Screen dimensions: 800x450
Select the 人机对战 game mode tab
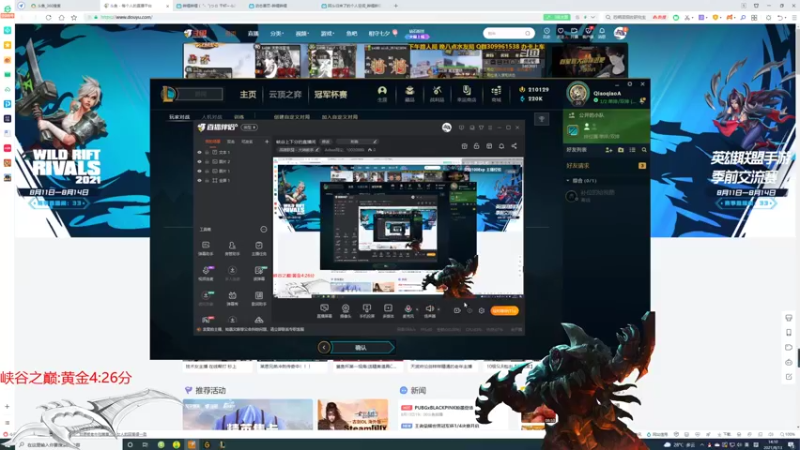tap(212, 117)
